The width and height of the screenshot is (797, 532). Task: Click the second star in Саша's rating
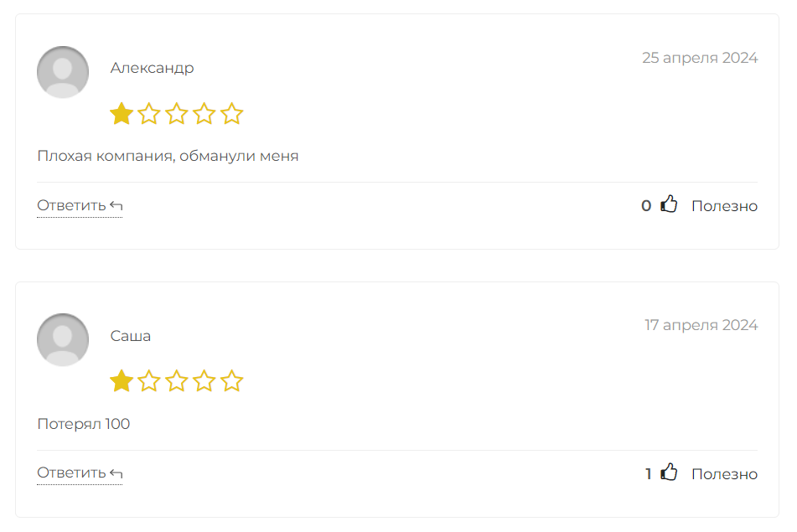click(x=149, y=382)
